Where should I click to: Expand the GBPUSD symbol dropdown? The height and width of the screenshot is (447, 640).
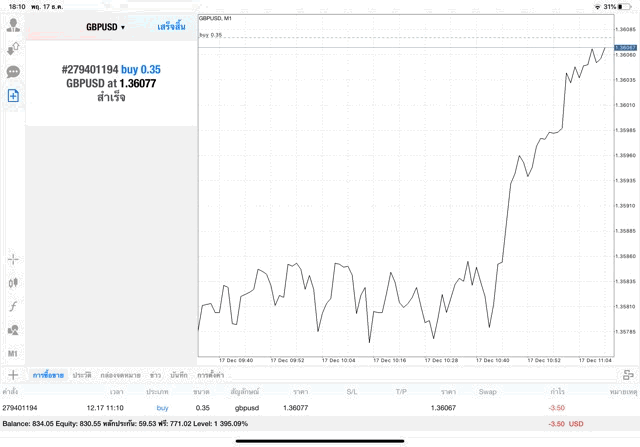[105, 27]
